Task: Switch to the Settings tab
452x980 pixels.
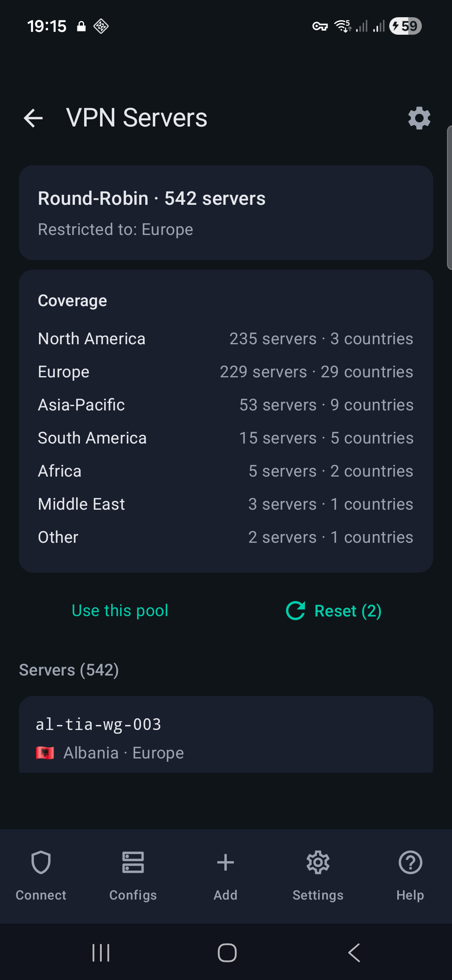Action: [318, 875]
